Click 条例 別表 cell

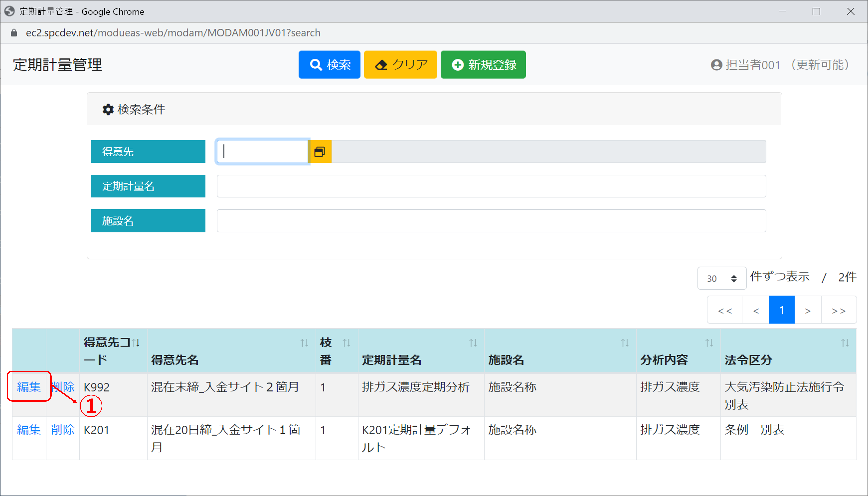788,438
